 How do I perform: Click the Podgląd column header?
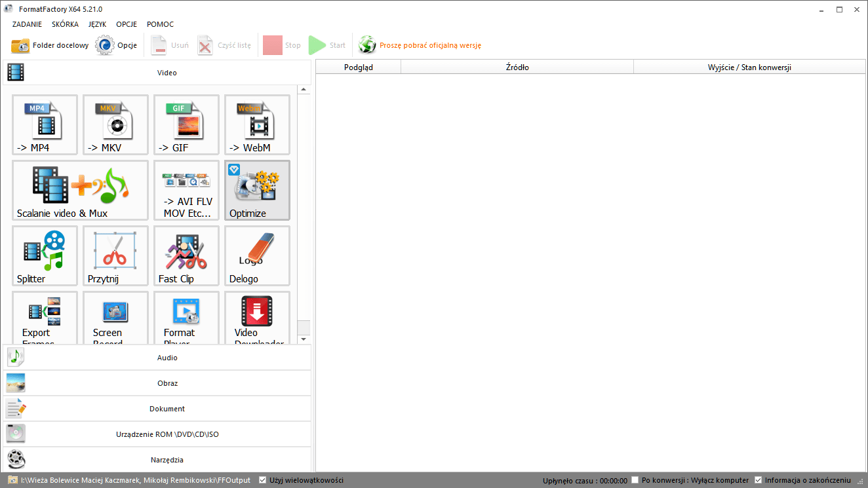359,67
